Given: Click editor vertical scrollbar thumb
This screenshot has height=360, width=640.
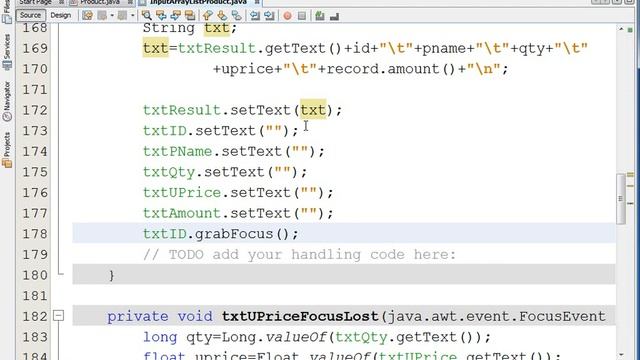Looking at the screenshot, I should pos(621,198).
